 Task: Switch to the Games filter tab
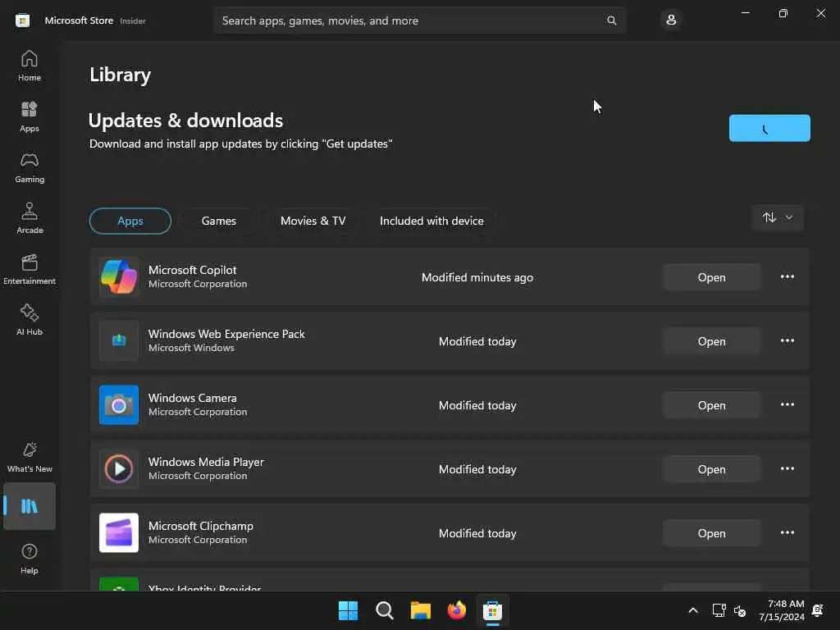coord(218,221)
